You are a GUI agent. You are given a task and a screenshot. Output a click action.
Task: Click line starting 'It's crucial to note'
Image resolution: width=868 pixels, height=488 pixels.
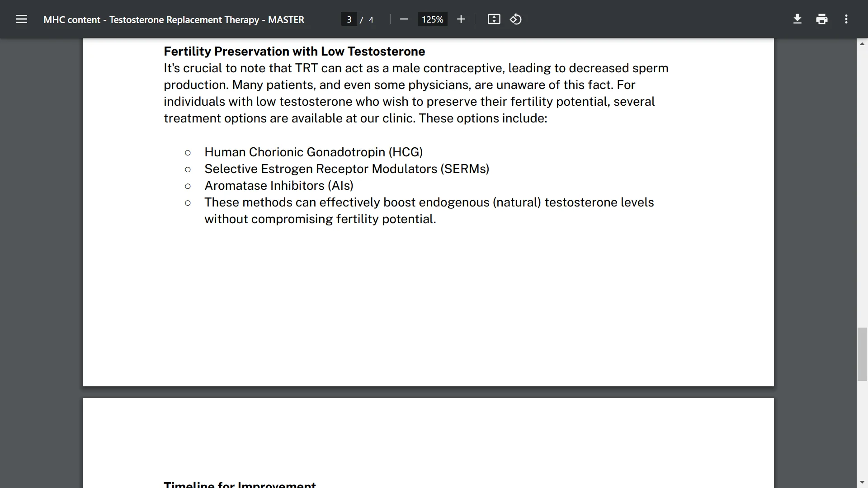tap(416, 68)
